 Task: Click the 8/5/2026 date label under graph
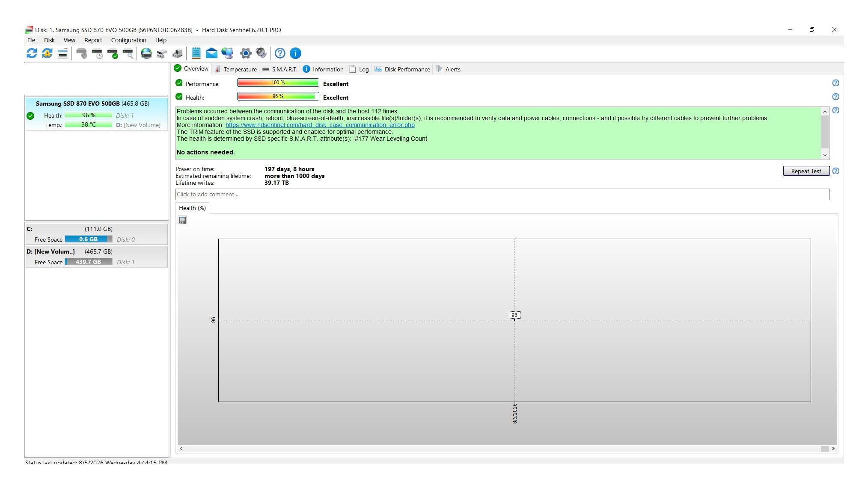point(514,413)
